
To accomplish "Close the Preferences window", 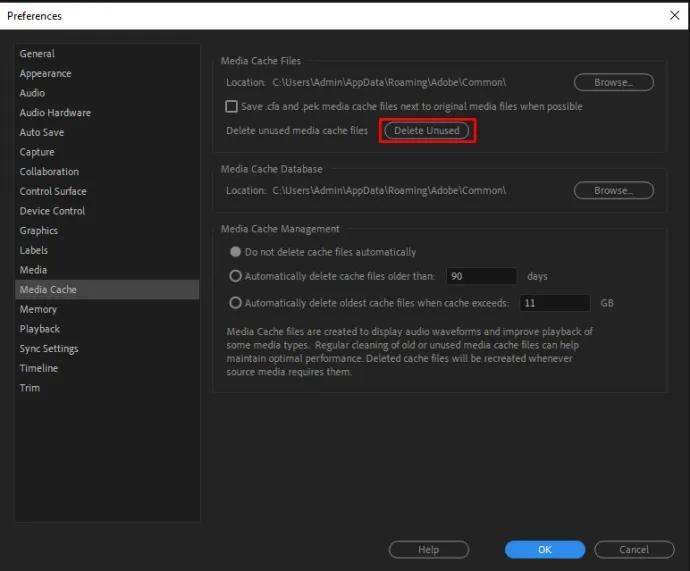I will click(x=673, y=15).
